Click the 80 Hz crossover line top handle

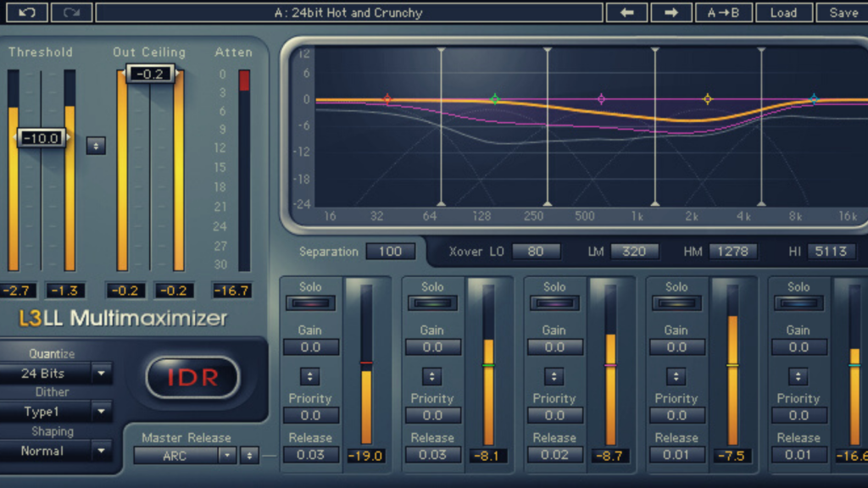point(441,50)
